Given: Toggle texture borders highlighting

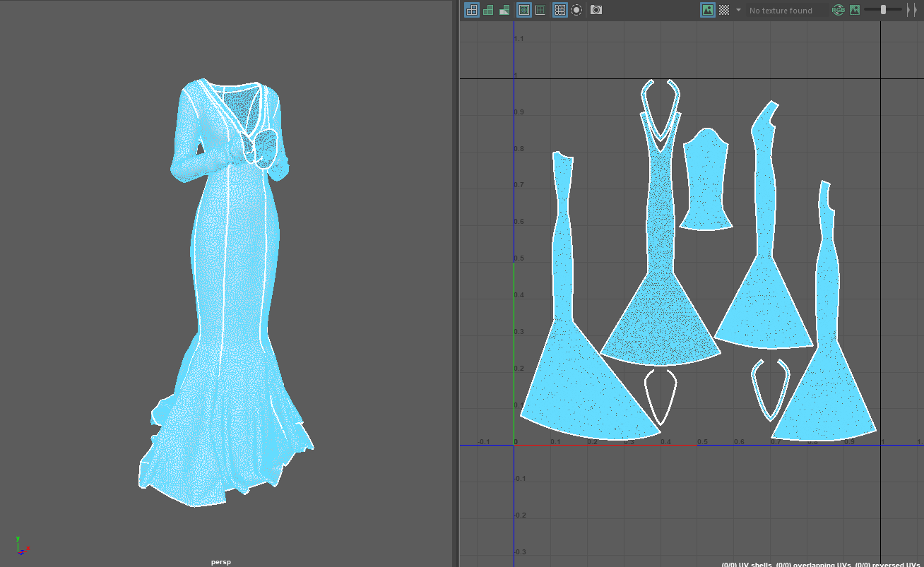Looking at the screenshot, I should coord(524,10).
